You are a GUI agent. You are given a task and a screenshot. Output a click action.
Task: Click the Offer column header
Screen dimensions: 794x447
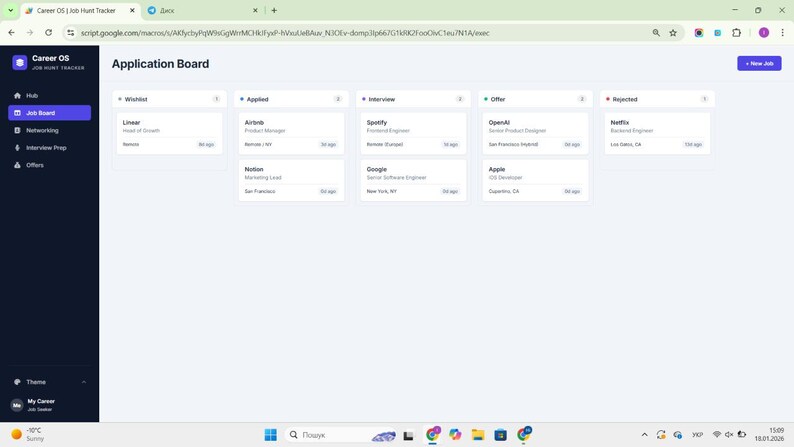[x=535, y=99]
